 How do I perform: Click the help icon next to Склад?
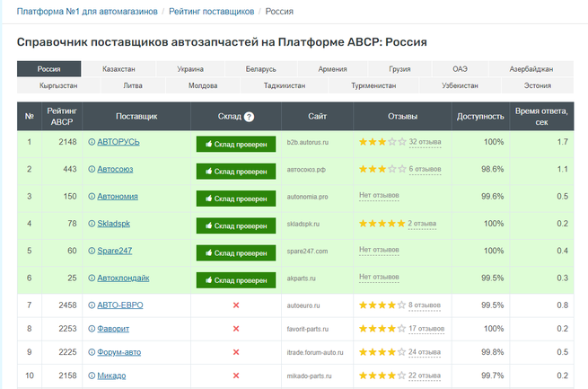click(x=249, y=117)
